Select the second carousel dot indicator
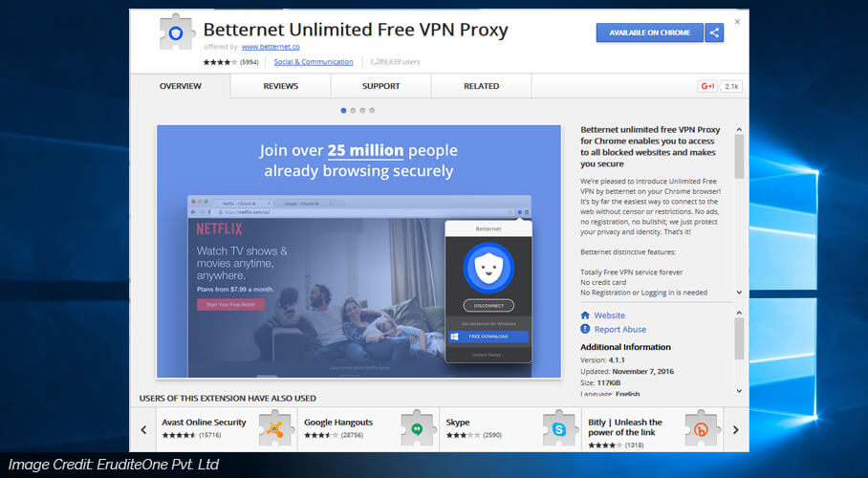 (x=353, y=111)
